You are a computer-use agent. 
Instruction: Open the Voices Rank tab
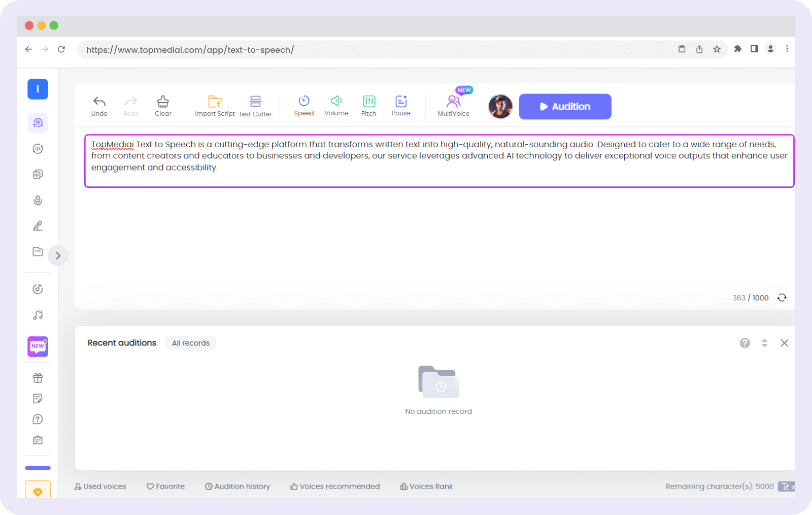tap(426, 487)
